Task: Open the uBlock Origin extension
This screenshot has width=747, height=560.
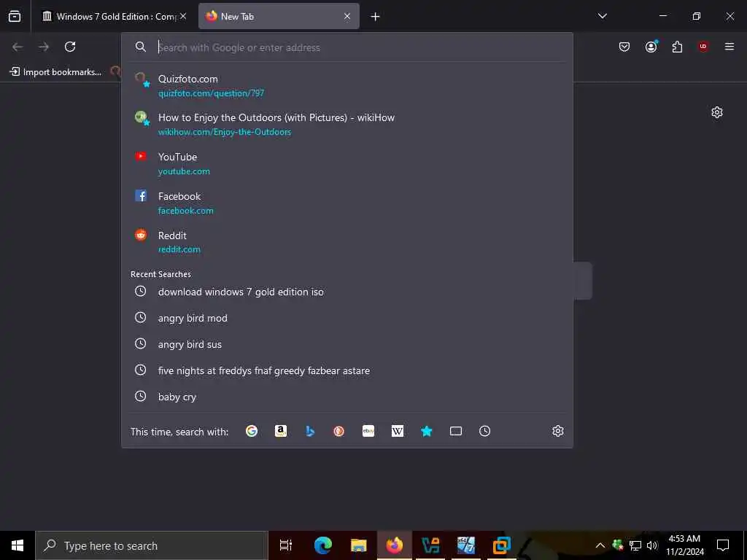Action: coord(703,47)
